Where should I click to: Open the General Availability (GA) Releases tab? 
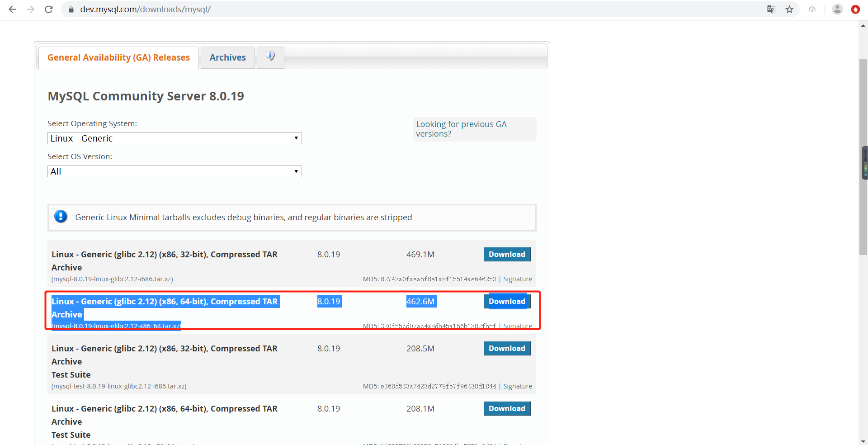(x=118, y=57)
